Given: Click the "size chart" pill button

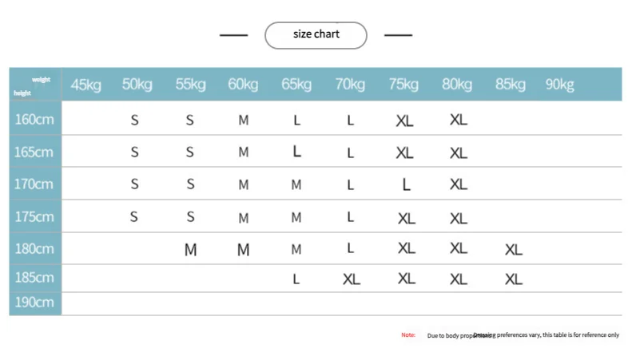Looking at the screenshot, I should (316, 35).
